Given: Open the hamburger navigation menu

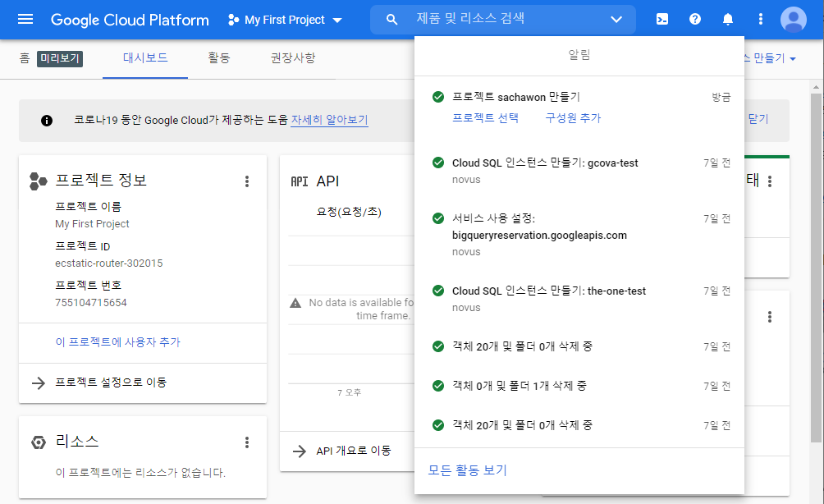Looking at the screenshot, I should 25,20.
